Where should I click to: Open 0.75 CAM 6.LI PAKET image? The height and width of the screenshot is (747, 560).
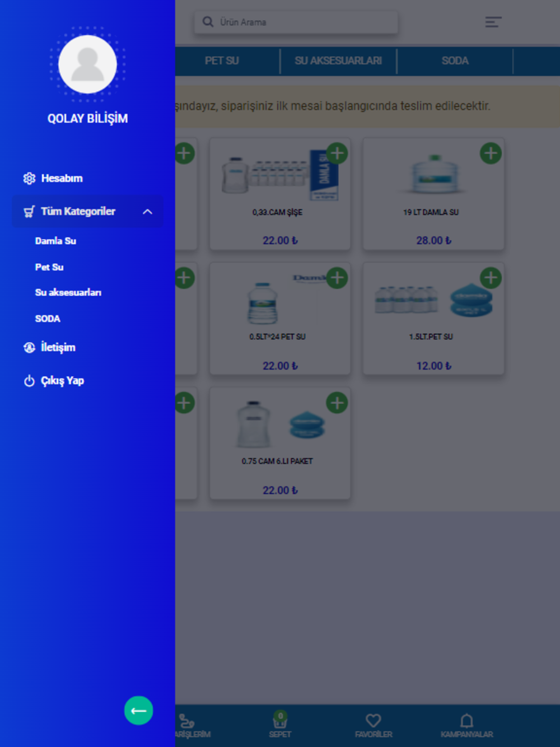pyautogui.click(x=281, y=424)
